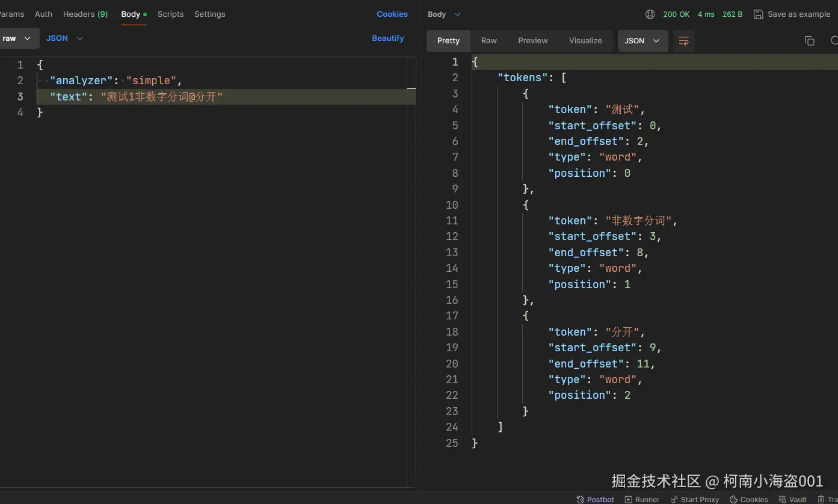Click the "position": 1 response line
This screenshot has width=838, height=504.
pos(589,284)
